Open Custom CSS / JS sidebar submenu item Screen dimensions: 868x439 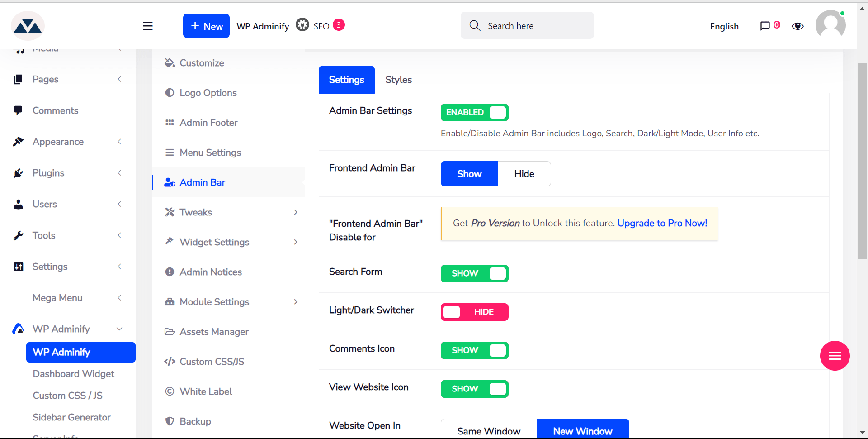(67, 396)
